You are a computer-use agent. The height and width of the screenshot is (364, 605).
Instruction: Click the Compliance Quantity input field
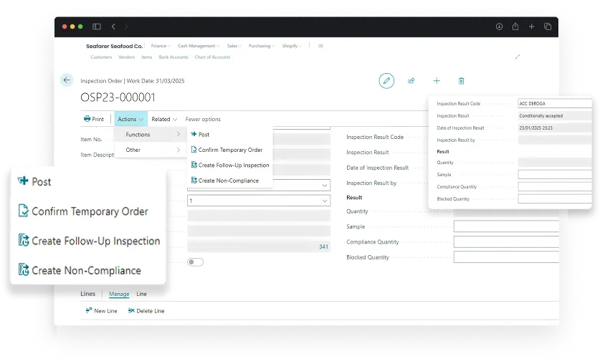click(505, 242)
